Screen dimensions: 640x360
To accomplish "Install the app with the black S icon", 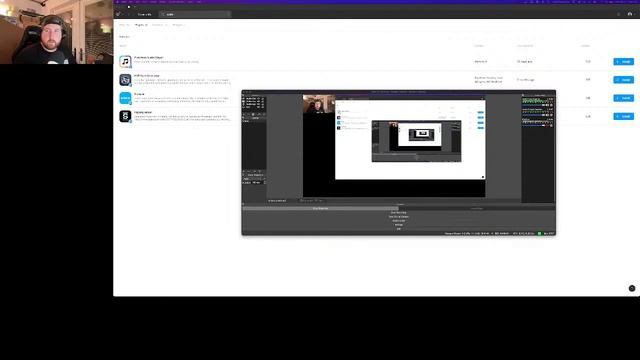I will [x=623, y=116].
